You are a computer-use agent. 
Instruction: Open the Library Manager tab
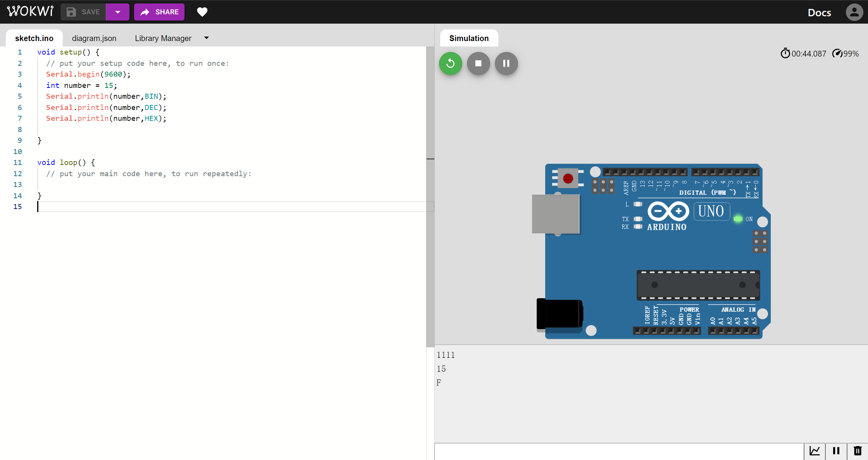[163, 38]
